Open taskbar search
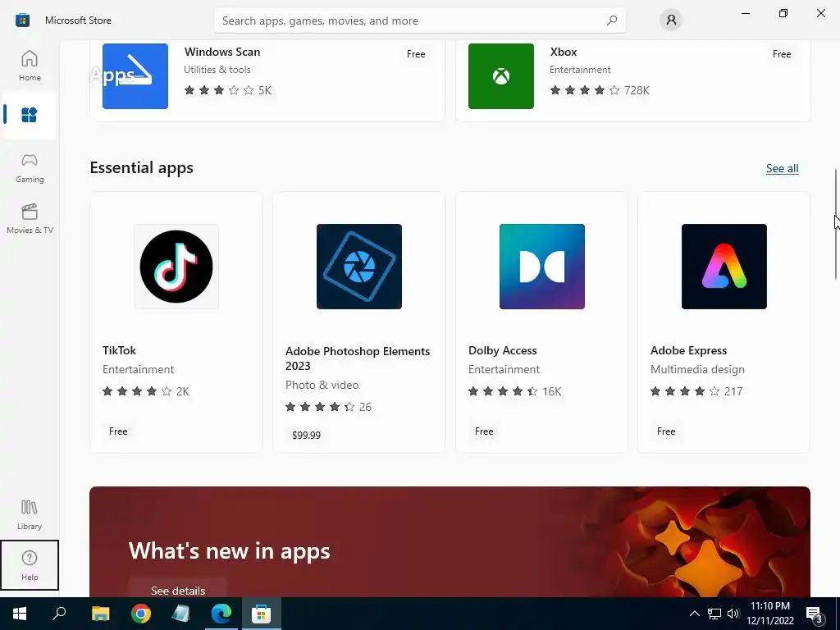 (59, 614)
